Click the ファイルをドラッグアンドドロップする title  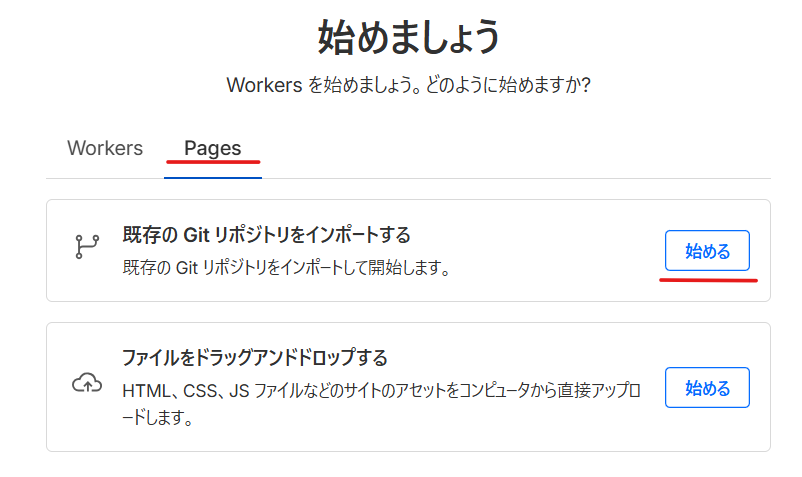(254, 357)
